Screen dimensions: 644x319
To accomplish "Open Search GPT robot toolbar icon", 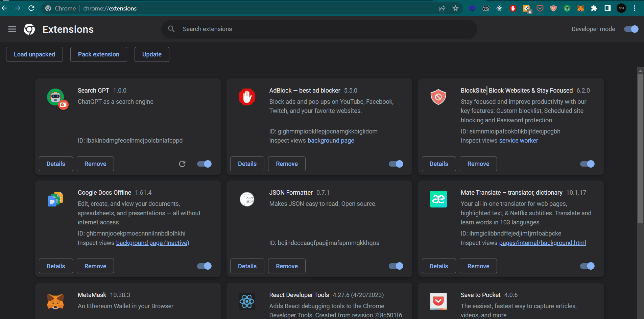I will 567,8.
